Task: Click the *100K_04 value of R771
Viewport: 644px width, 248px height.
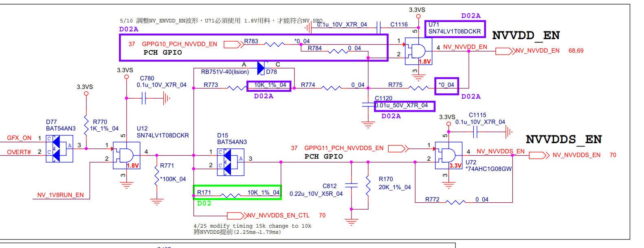Action: (x=173, y=179)
